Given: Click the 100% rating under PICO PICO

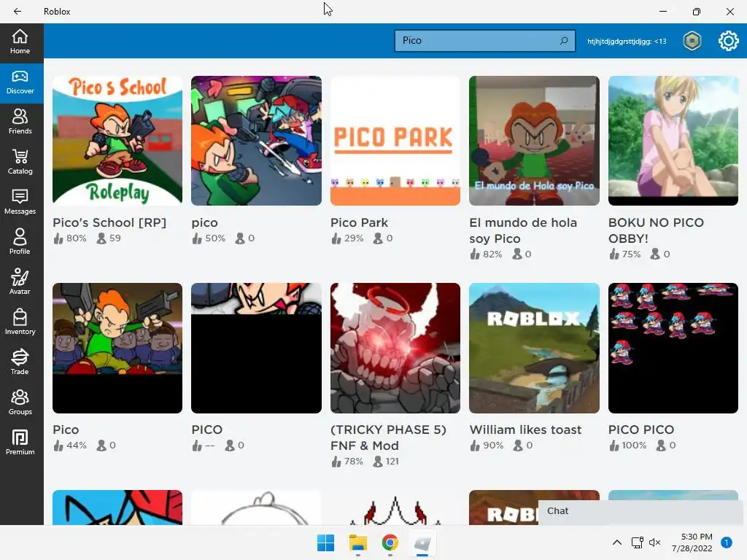Looking at the screenshot, I should point(634,446).
